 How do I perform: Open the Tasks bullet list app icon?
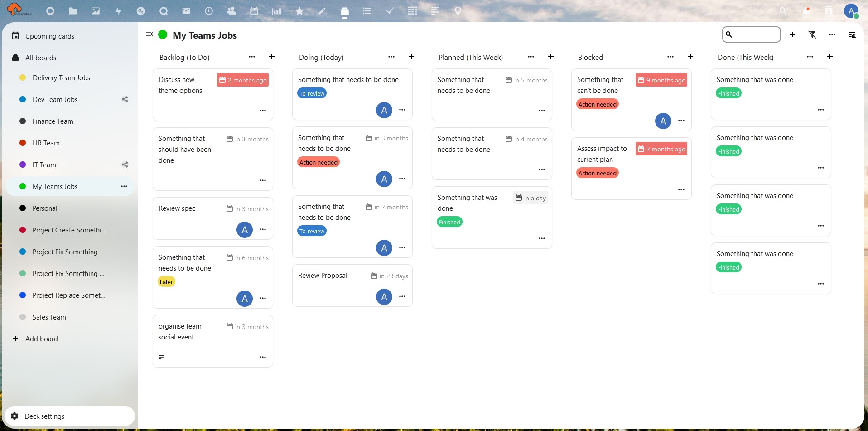point(367,11)
